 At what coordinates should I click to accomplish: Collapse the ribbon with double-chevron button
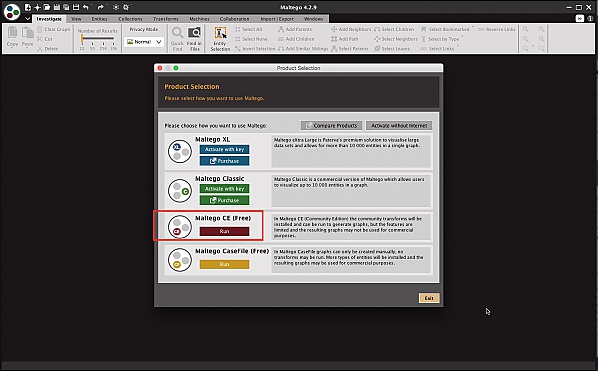coord(580,18)
